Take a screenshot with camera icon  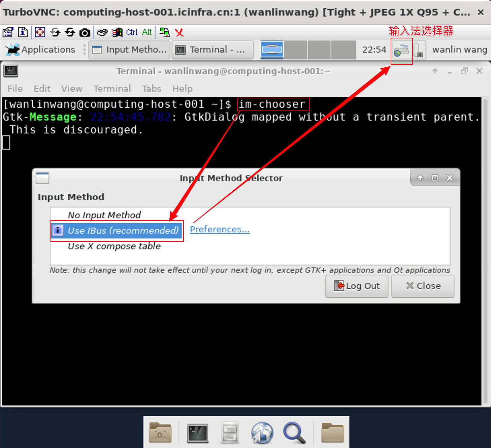(85, 33)
